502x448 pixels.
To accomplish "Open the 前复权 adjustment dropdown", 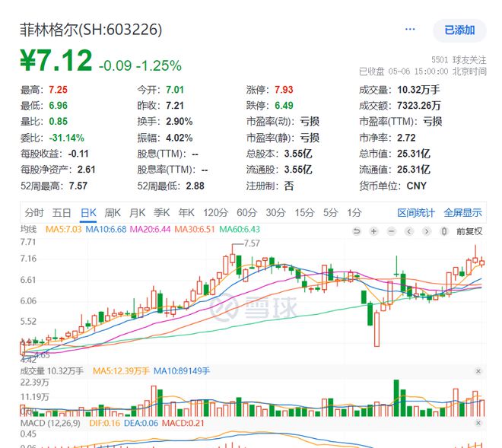I will coord(469,231).
